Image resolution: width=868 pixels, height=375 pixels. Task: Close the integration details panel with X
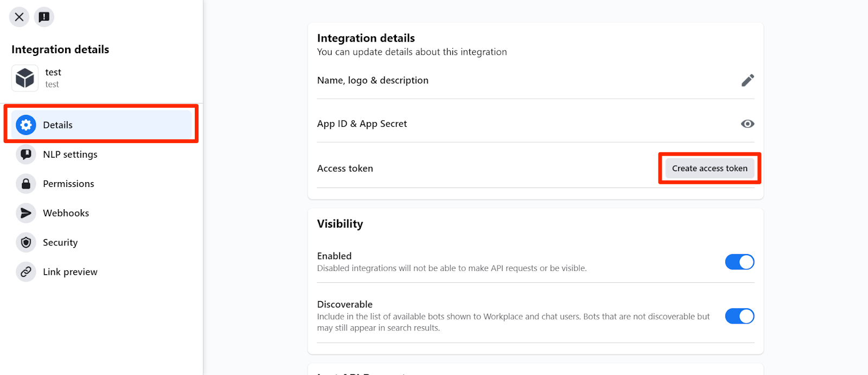[x=19, y=17]
